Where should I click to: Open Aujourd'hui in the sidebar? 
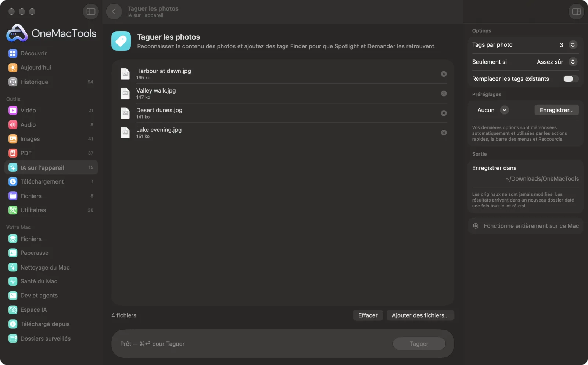51,68
